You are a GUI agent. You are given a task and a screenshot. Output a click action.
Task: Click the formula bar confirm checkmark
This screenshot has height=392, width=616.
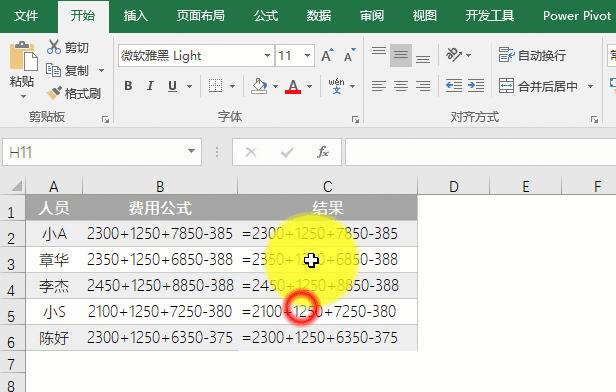pos(287,152)
